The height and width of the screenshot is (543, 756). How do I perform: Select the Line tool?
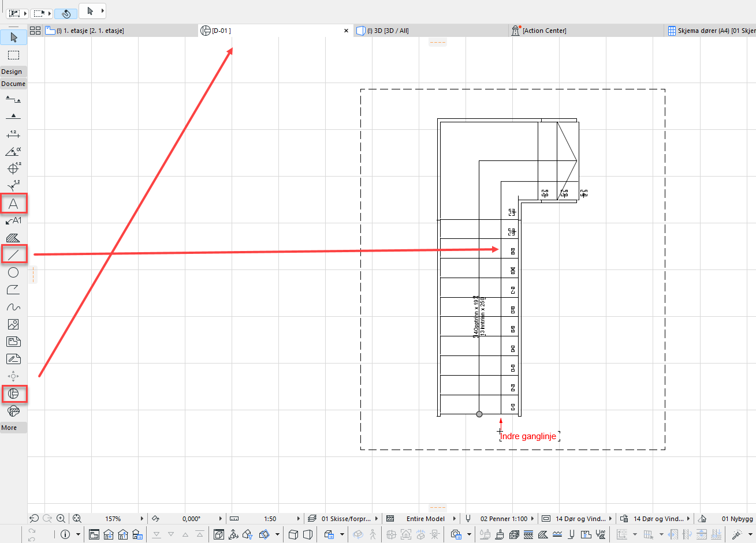point(13,254)
